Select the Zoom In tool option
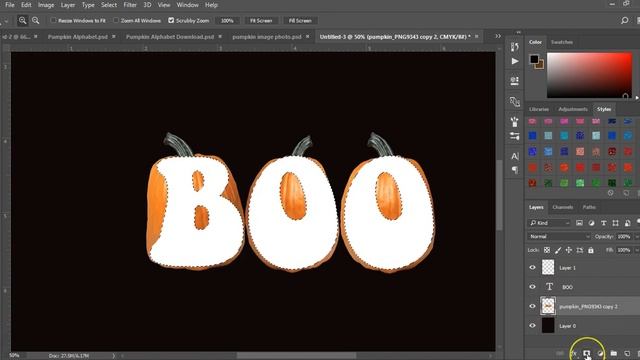 pyautogui.click(x=22, y=20)
